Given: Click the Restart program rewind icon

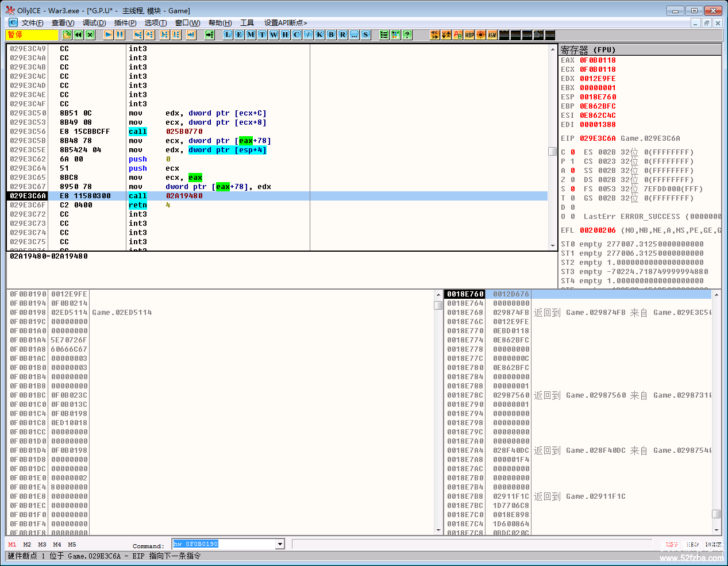Looking at the screenshot, I should [79, 35].
